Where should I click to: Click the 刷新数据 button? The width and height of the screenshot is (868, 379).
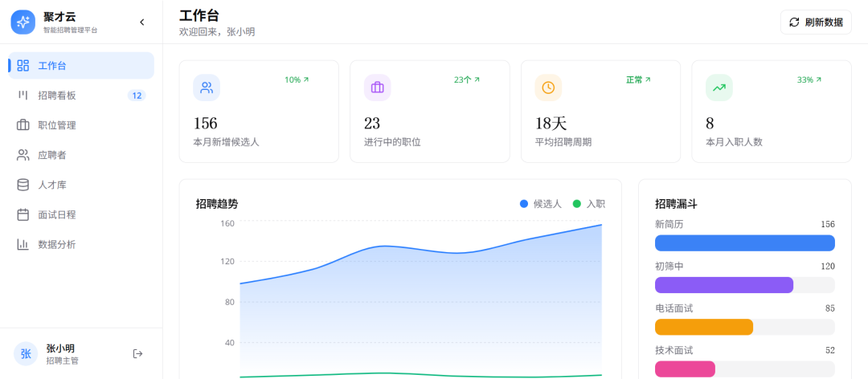point(816,22)
